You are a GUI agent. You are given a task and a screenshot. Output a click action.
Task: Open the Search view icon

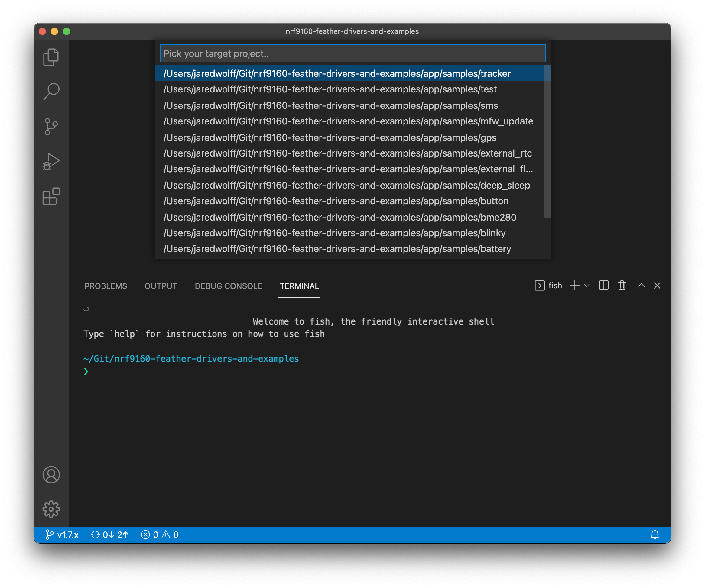coord(51,92)
